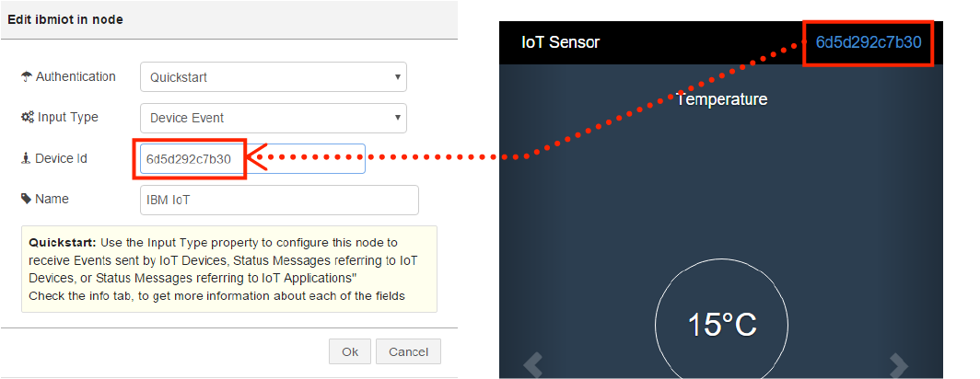Click the 15°C temperature circle gauge

[x=722, y=324]
